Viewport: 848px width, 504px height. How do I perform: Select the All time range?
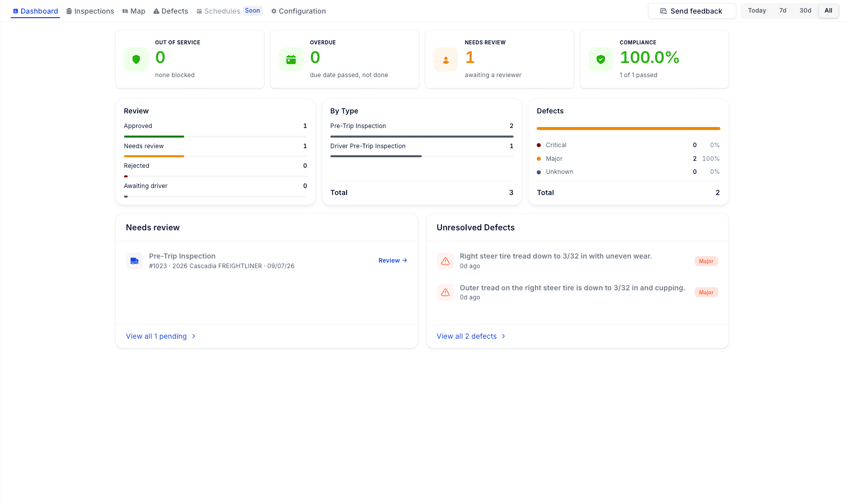tap(828, 11)
